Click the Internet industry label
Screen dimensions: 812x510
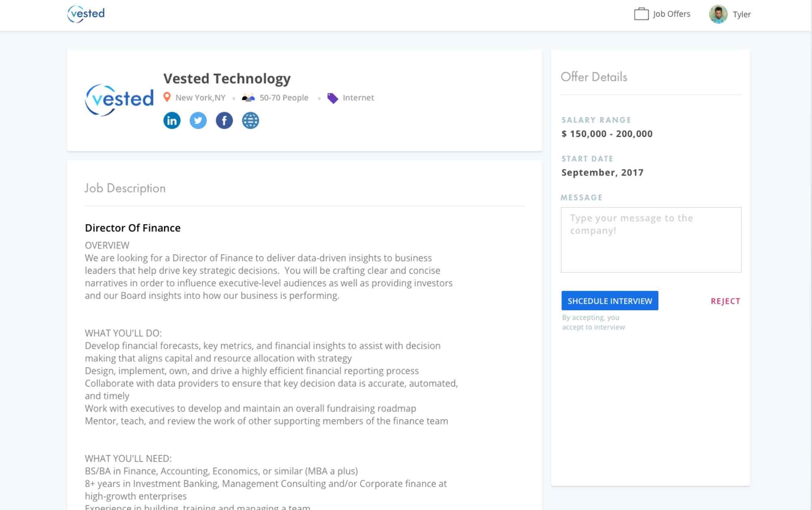358,97
